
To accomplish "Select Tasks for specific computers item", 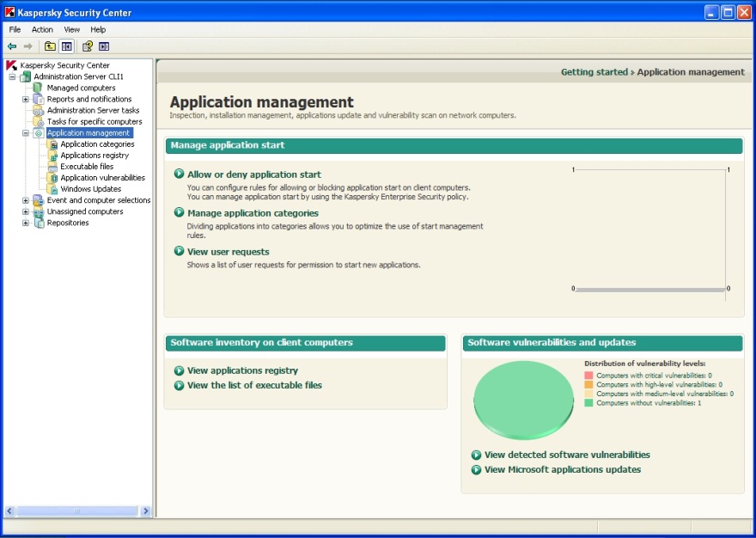I will pos(94,121).
